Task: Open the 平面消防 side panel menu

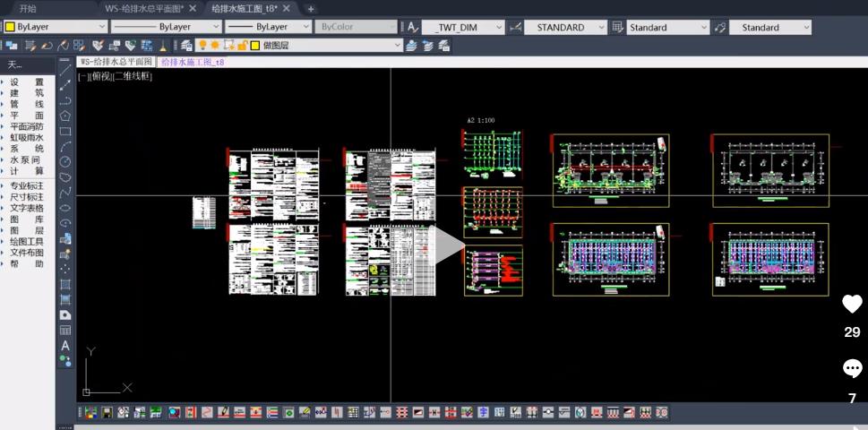Action: 27,126
